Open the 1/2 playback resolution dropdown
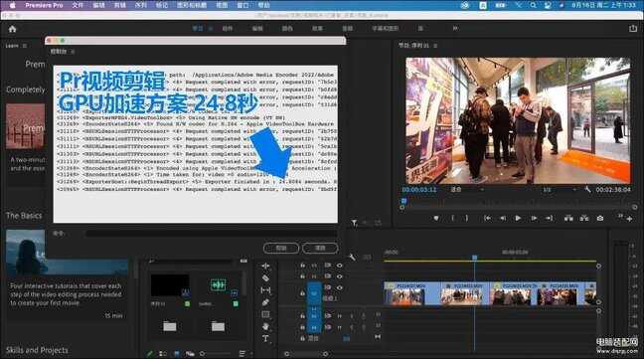The width and height of the screenshot is (644, 359). (559, 189)
